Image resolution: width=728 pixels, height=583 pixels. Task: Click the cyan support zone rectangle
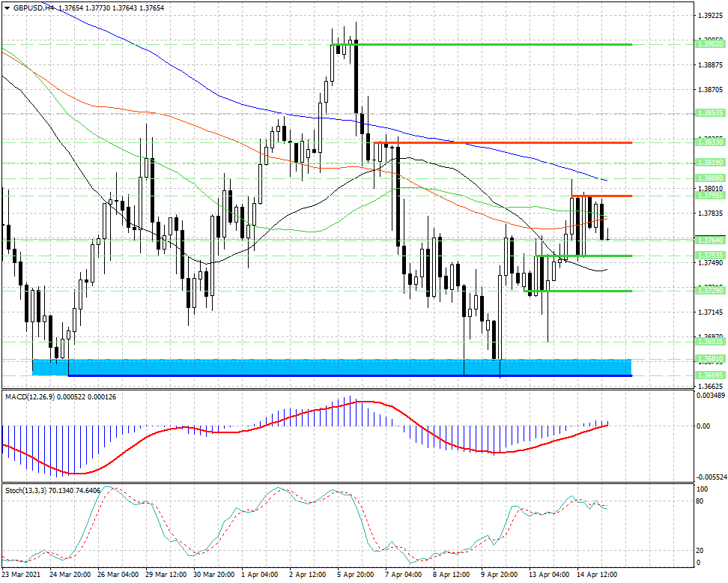click(x=332, y=367)
